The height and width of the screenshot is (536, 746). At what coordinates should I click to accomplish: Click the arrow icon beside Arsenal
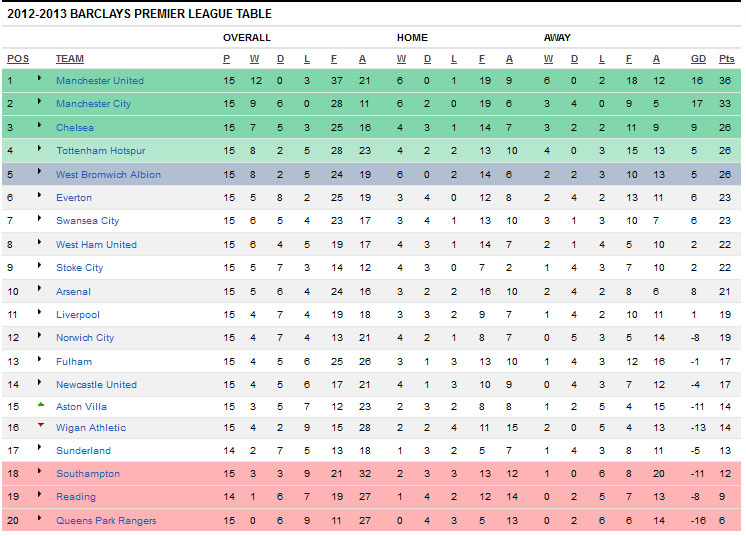(39, 288)
